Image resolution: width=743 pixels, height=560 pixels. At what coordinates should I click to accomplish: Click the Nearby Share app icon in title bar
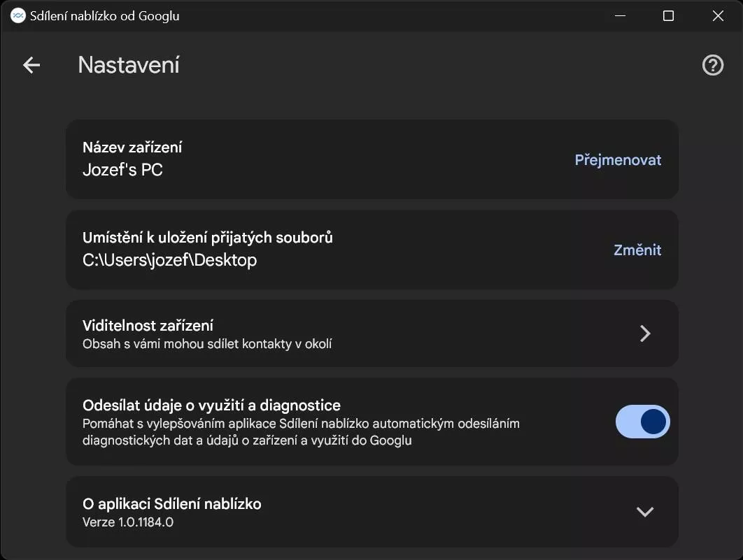[17, 15]
